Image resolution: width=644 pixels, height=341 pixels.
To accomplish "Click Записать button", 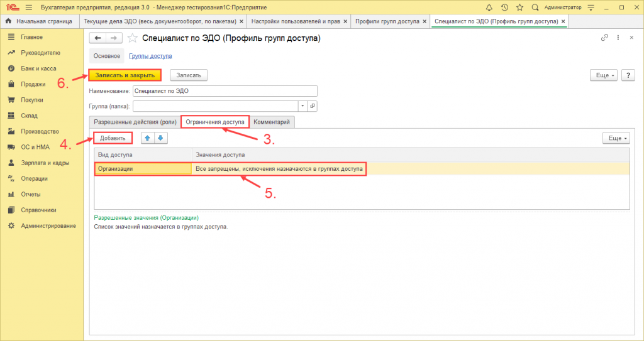I will [x=189, y=75].
